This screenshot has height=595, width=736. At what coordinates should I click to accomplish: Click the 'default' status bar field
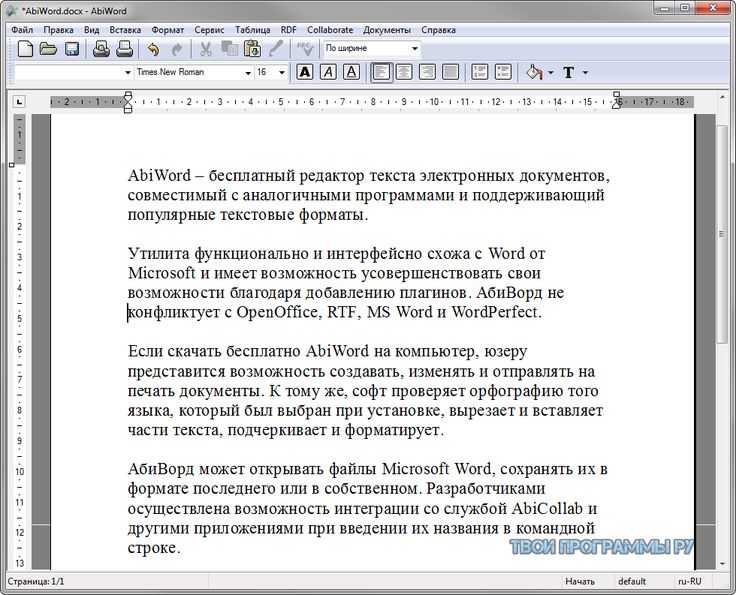[632, 581]
